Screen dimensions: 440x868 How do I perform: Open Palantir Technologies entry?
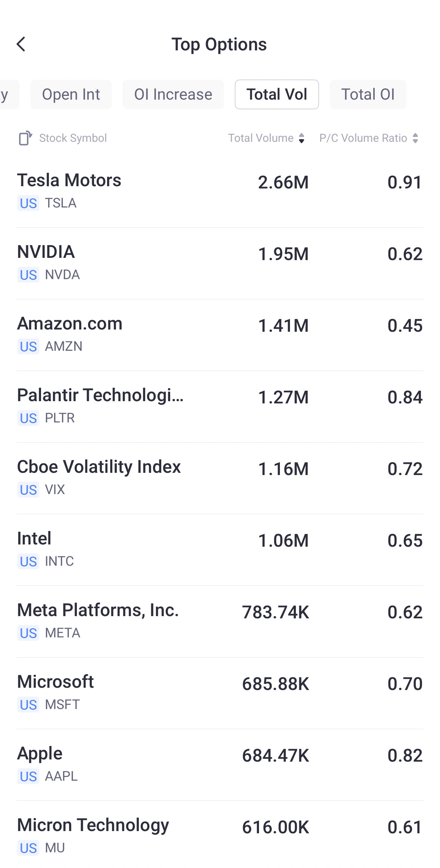(x=220, y=406)
